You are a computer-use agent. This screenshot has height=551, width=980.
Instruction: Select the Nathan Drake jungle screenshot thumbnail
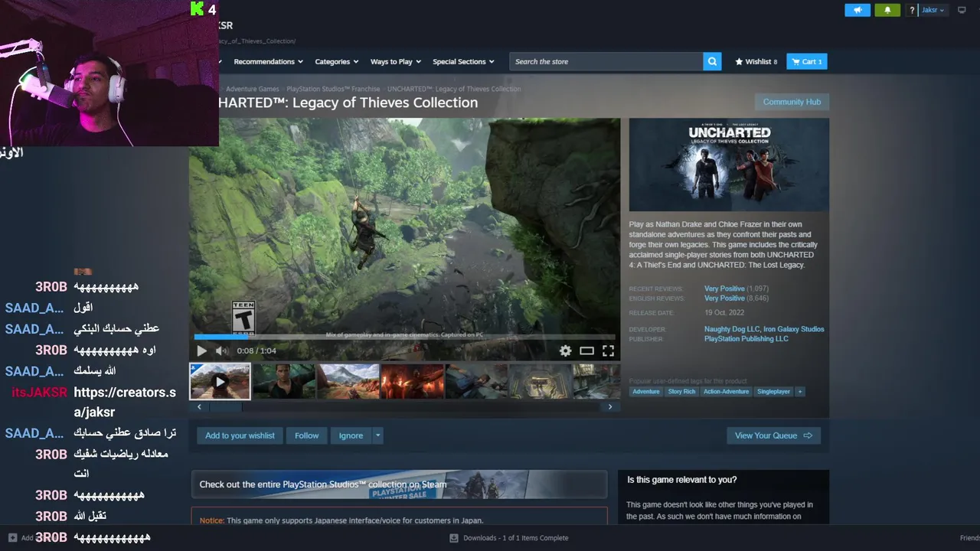[x=284, y=381]
